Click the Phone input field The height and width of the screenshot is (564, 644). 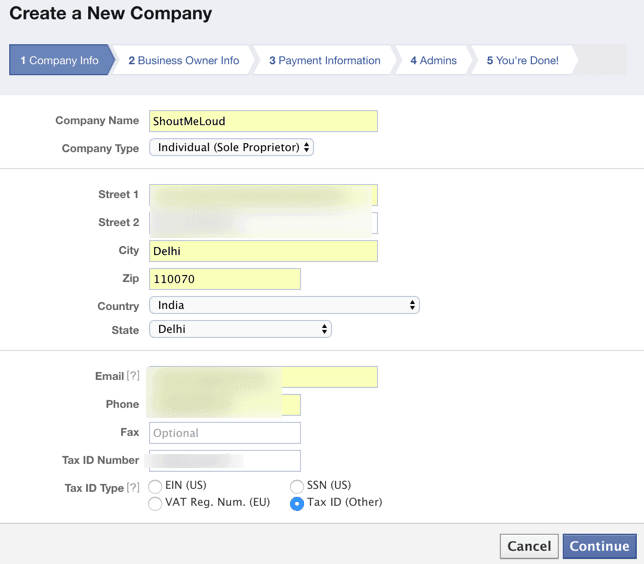tap(225, 405)
